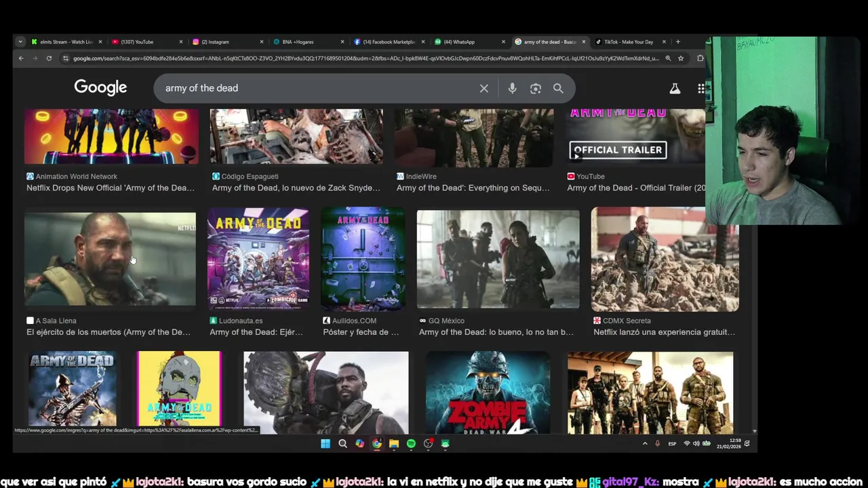Image resolution: width=868 pixels, height=488 pixels.
Task: Open the Aullidos.COM vault poster image
Action: point(363,259)
